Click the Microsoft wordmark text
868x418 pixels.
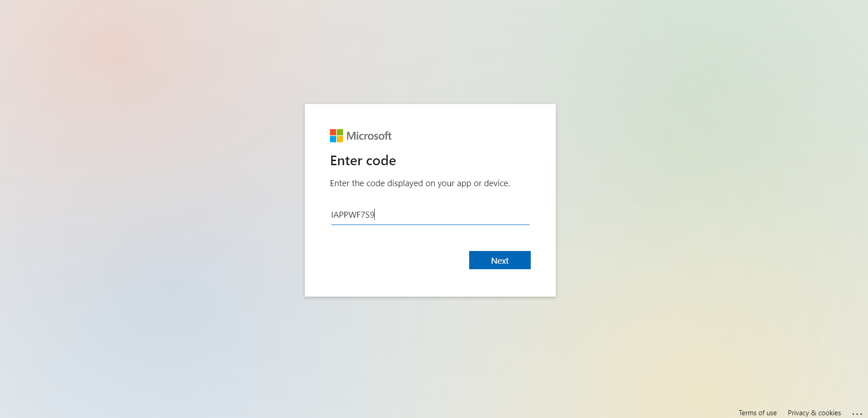(x=369, y=136)
